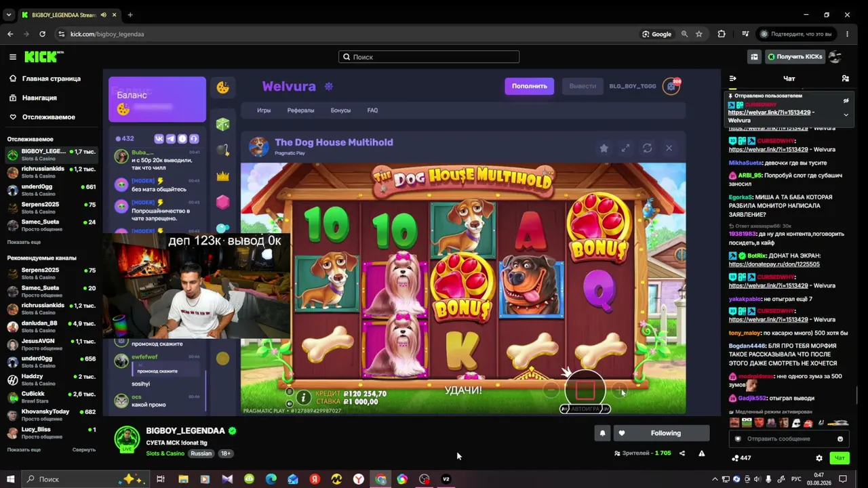Open Главная страница in the sidebar

pos(45,79)
